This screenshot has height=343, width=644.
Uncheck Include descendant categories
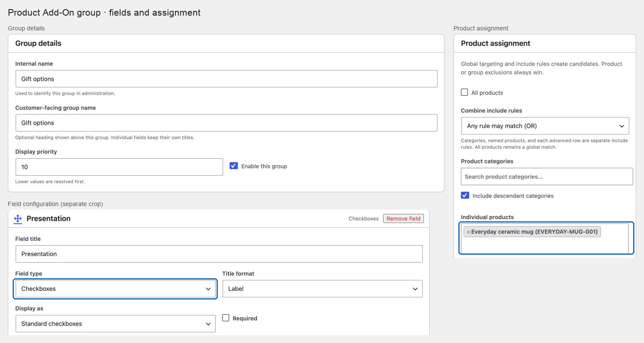tap(465, 195)
